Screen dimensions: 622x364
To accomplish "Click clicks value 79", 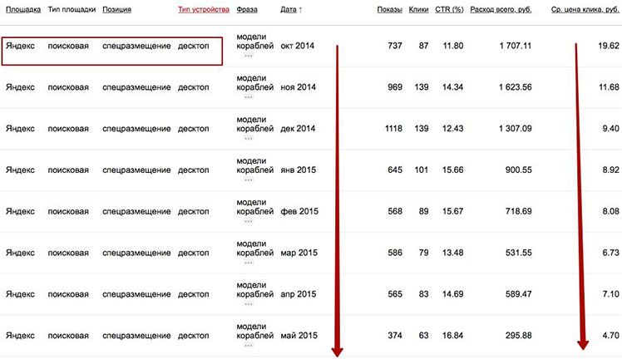I will [423, 253].
